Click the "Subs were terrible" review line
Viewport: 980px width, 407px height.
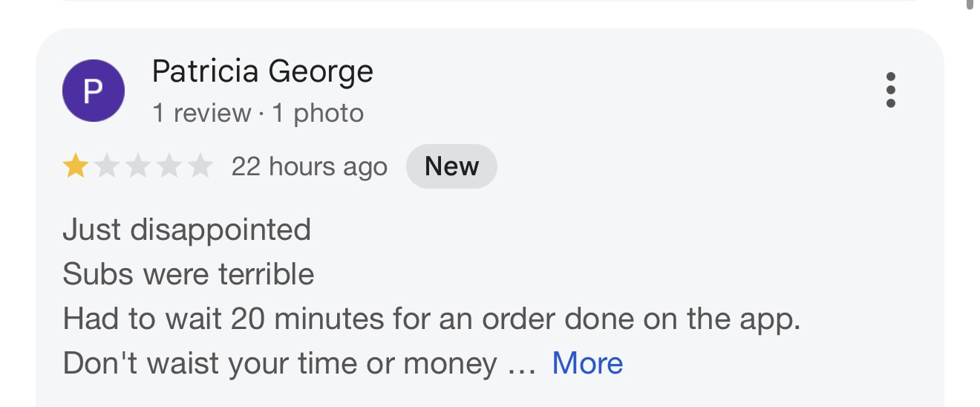tap(189, 274)
